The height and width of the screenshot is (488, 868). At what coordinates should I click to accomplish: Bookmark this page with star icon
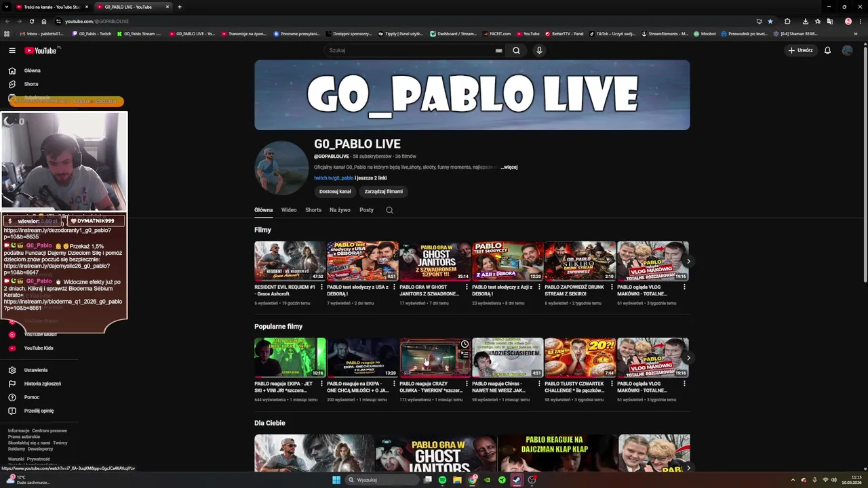(770, 21)
